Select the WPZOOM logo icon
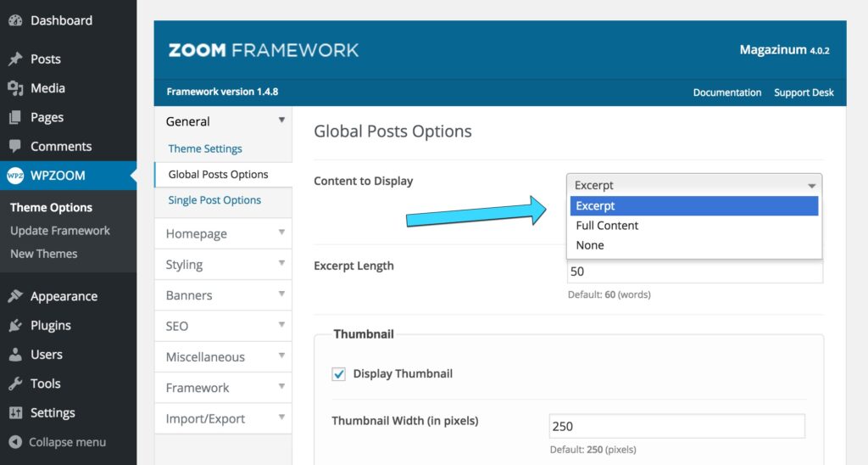 click(x=15, y=176)
